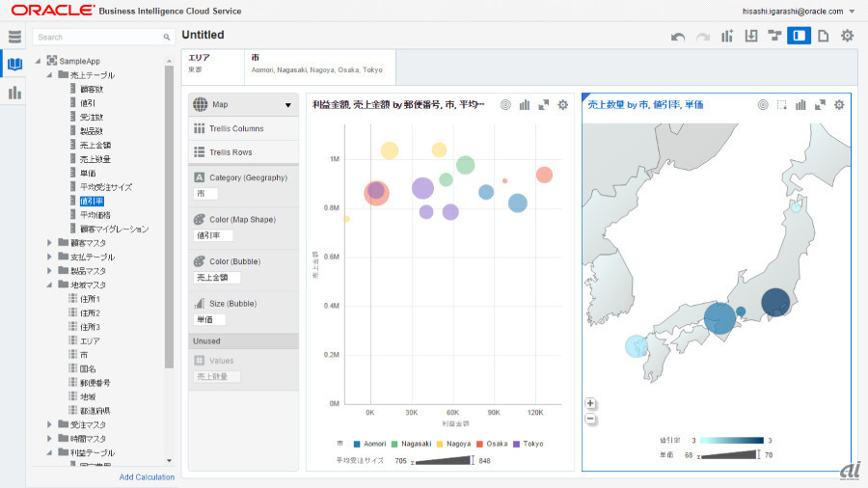Open the data elements book icon
Viewport: 868px width, 488px height.
[x=14, y=65]
